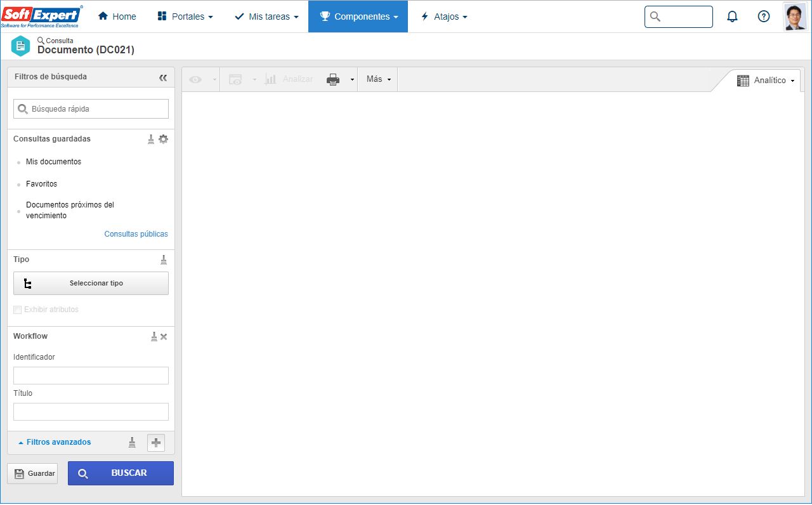Toggle the Exhibir atributos checkbox
The width and height of the screenshot is (812, 505).
point(17,310)
